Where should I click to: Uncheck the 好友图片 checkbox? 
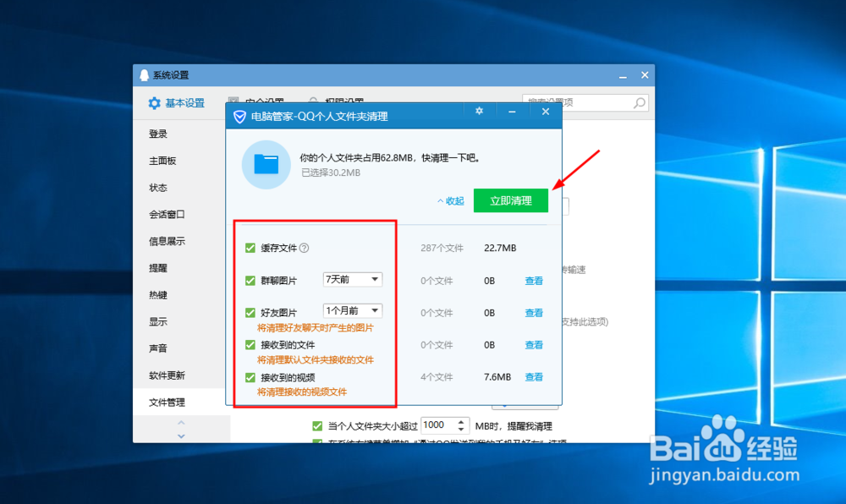click(250, 313)
